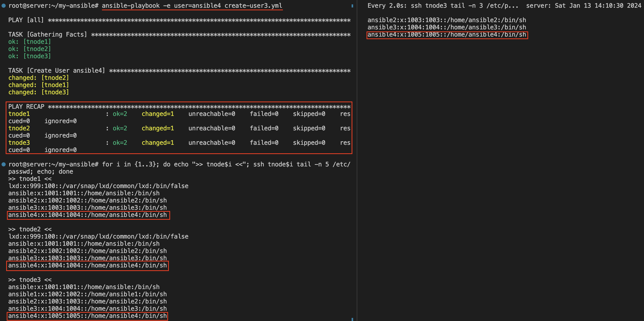Click the top scrollbar marker in the left terminal
Viewport: 644px width, 321px height.
coord(352,6)
